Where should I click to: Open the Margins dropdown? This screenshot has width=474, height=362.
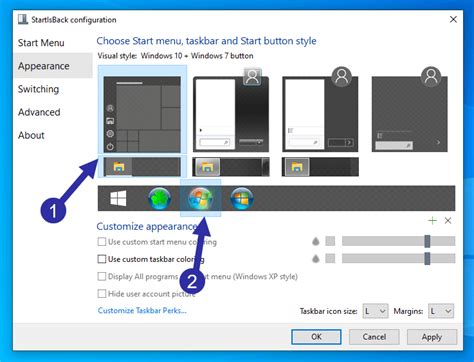441,311
